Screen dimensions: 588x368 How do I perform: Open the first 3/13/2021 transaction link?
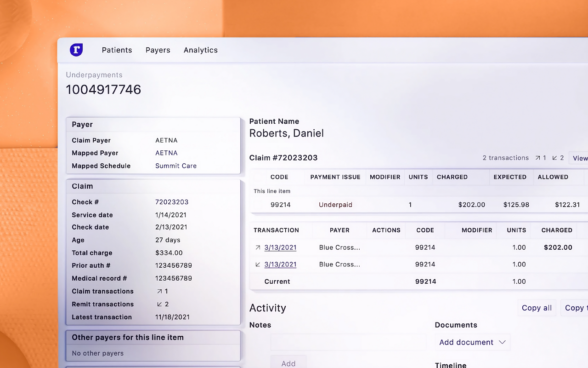click(280, 247)
